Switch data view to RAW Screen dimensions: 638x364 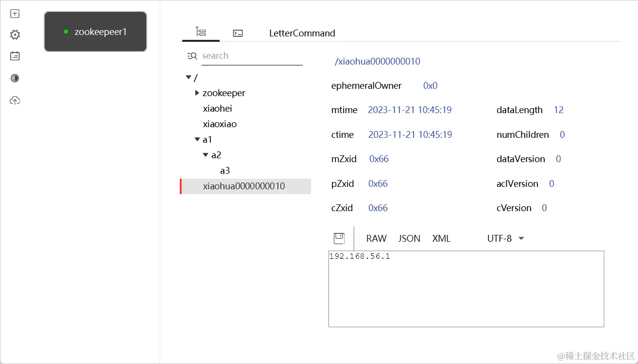click(x=377, y=238)
